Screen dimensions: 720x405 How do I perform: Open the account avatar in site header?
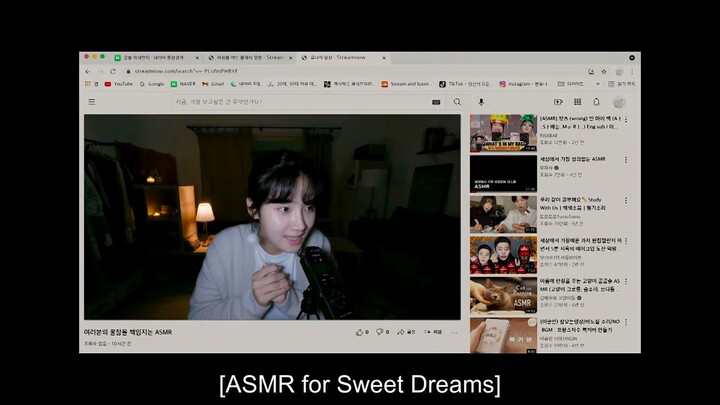(619, 102)
